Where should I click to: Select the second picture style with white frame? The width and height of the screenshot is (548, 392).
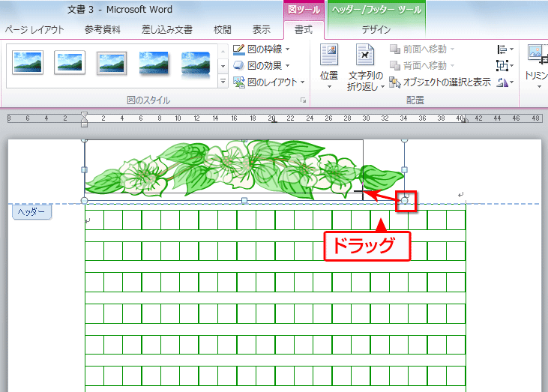pyautogui.click(x=70, y=62)
